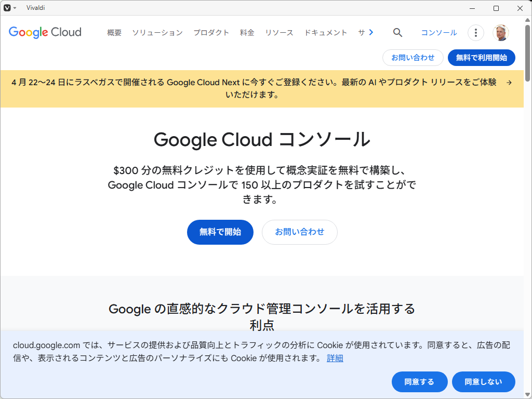The image size is (532, 399).
Task: Open the コンソール link
Action: click(x=438, y=32)
